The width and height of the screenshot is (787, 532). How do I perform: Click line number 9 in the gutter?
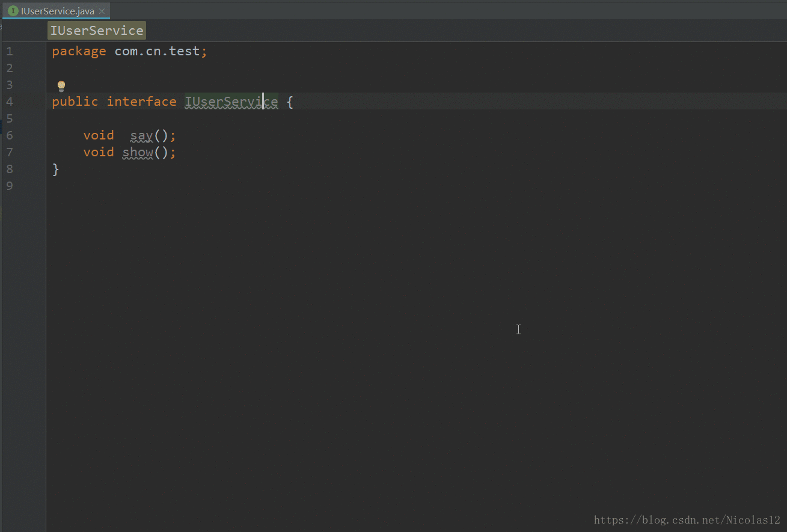pyautogui.click(x=10, y=186)
